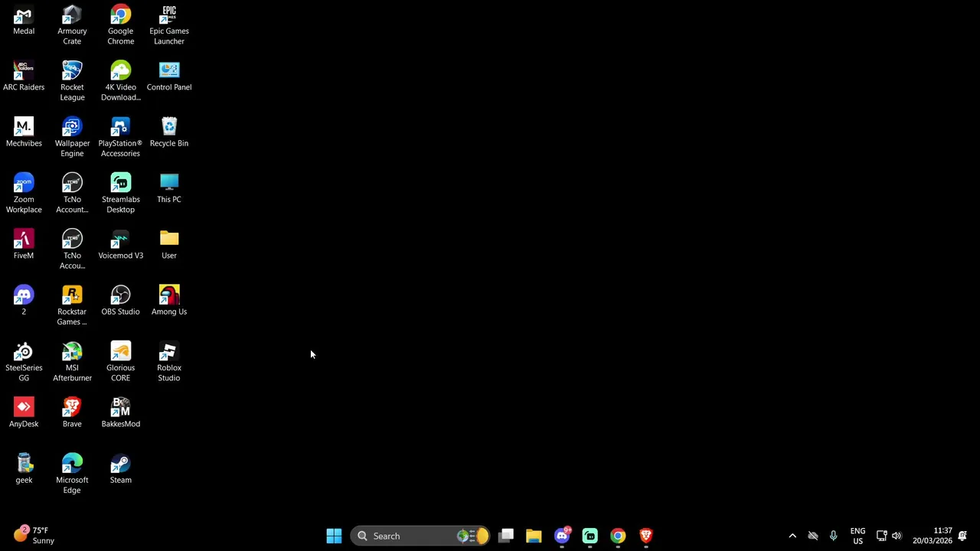The width and height of the screenshot is (980, 551).
Task: Open the clock showing 11:37
Action: pos(932,536)
